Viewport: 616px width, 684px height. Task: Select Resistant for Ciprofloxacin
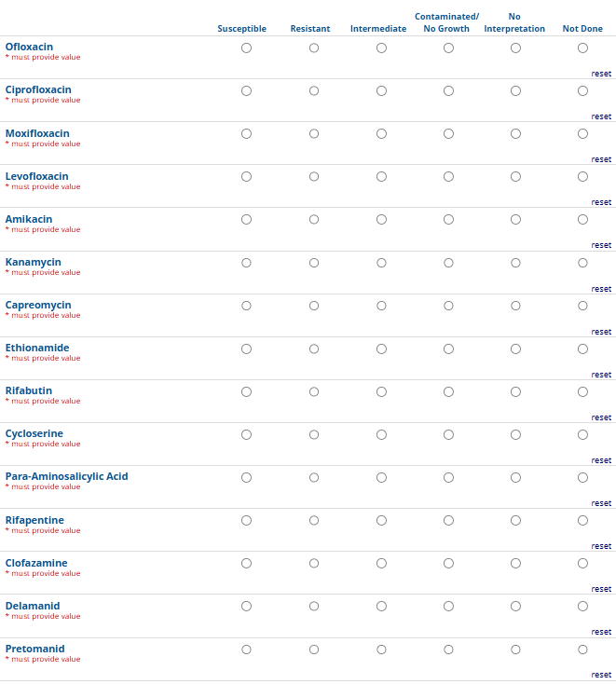tap(314, 91)
